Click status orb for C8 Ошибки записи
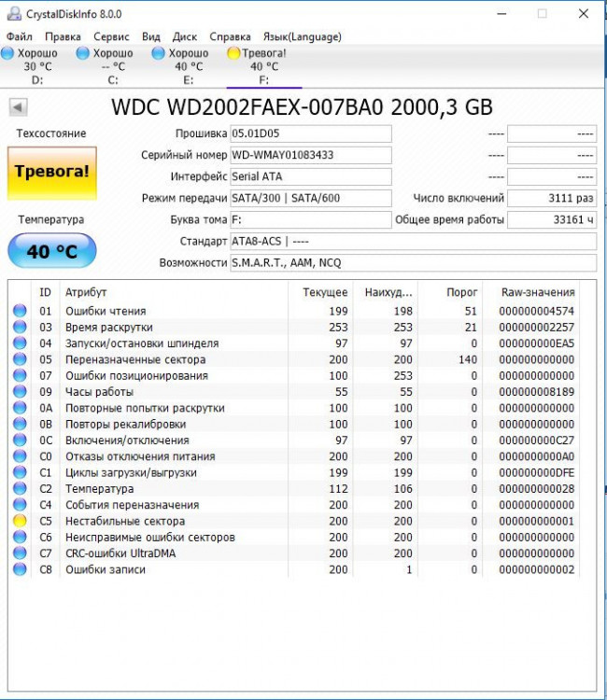607x700 pixels. (x=20, y=569)
